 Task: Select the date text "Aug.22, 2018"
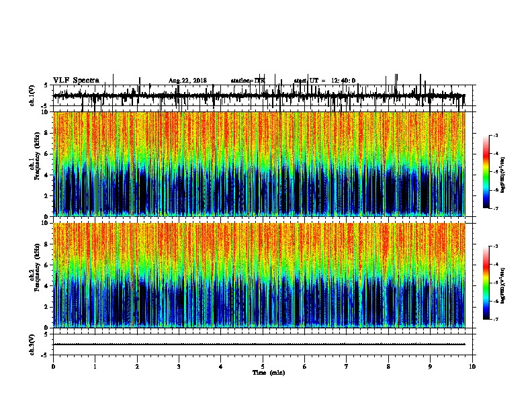[x=187, y=81]
